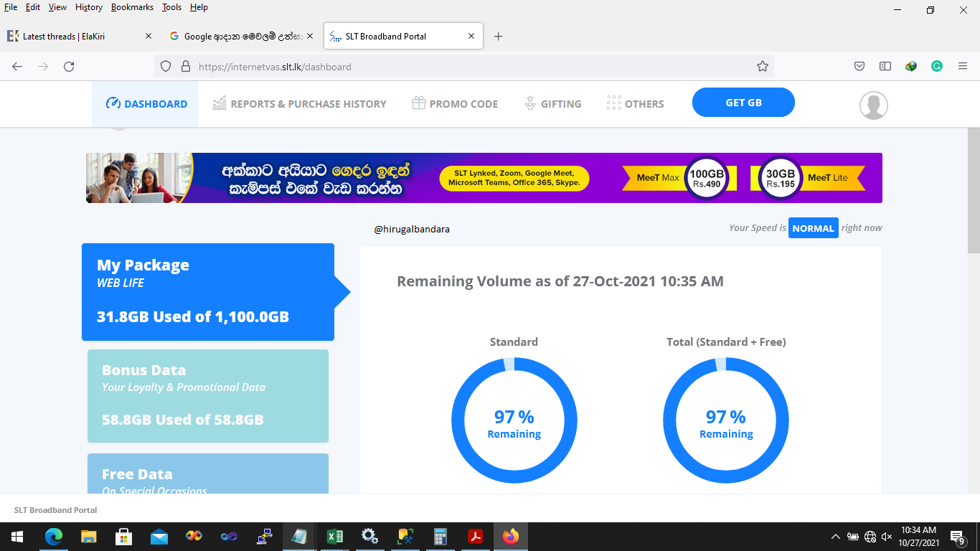Bookmark this page with the star icon

pos(763,67)
